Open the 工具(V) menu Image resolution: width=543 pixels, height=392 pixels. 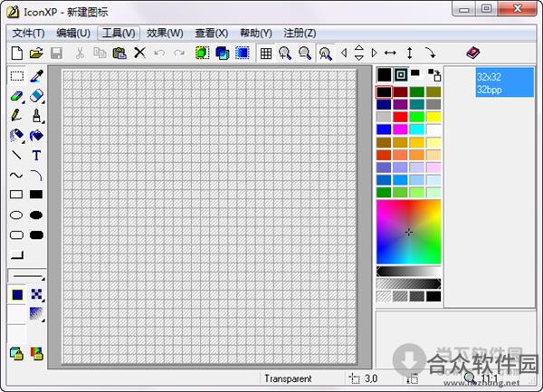(119, 33)
